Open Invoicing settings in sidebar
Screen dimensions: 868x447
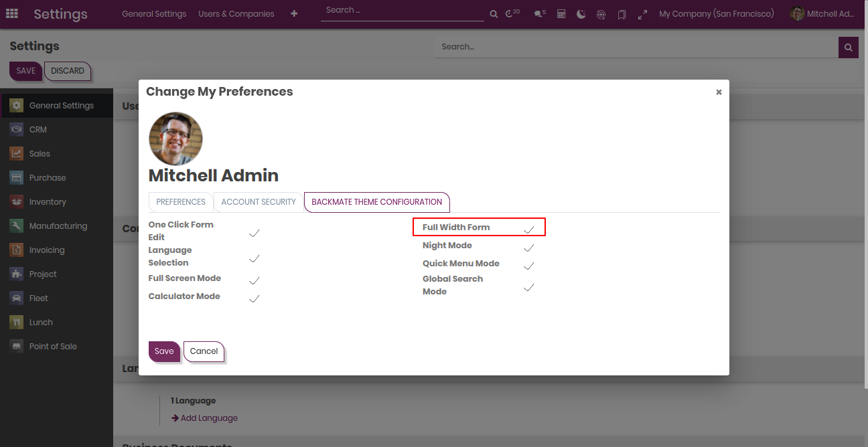coord(57,250)
